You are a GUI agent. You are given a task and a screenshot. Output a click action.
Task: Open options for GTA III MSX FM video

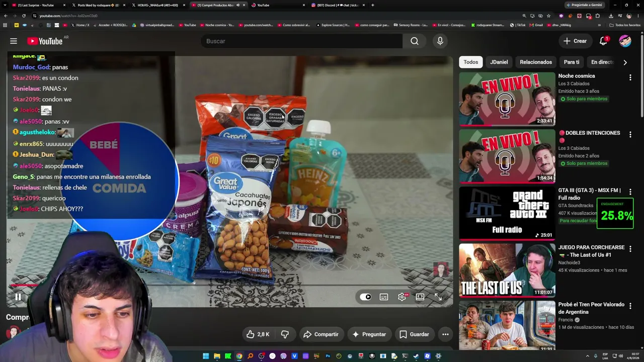[630, 192]
